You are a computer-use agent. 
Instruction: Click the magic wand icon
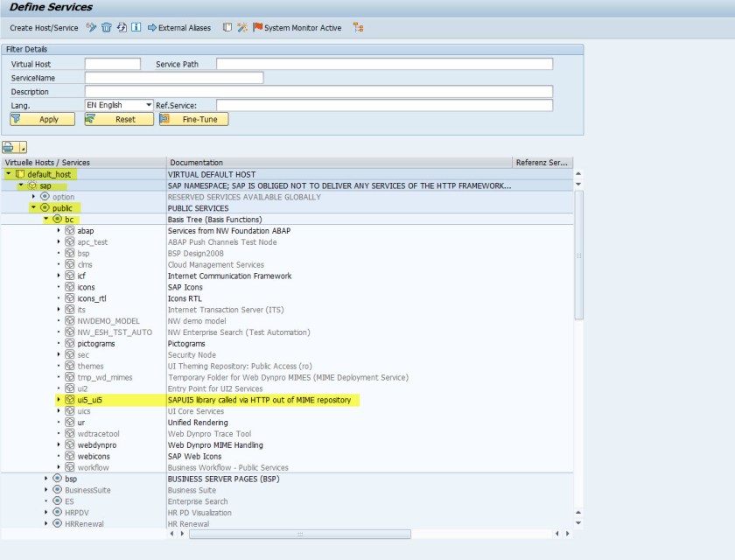pyautogui.click(x=241, y=28)
